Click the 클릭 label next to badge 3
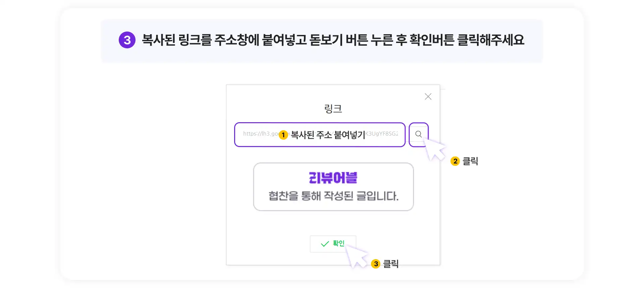Viewport: 644px width, 288px height. [x=391, y=264]
